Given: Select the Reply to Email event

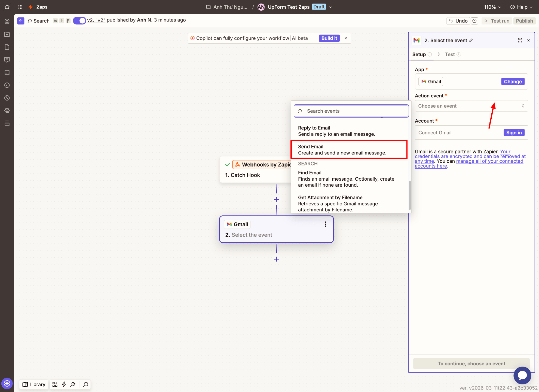Looking at the screenshot, I should pyautogui.click(x=349, y=131).
